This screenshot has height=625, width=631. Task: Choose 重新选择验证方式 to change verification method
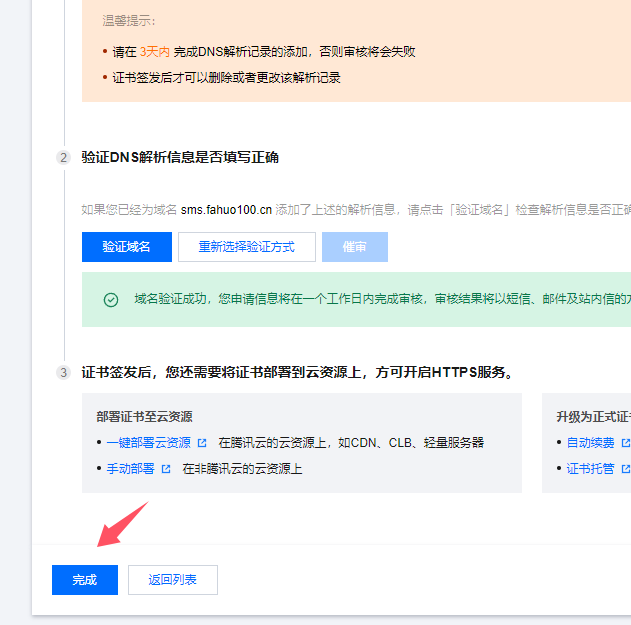[x=246, y=247]
